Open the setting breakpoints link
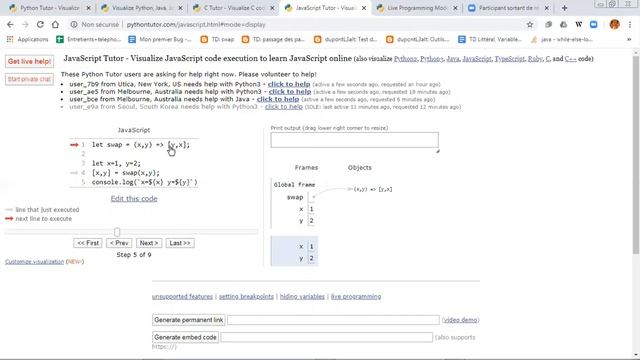The width and height of the screenshot is (640, 360). click(246, 297)
